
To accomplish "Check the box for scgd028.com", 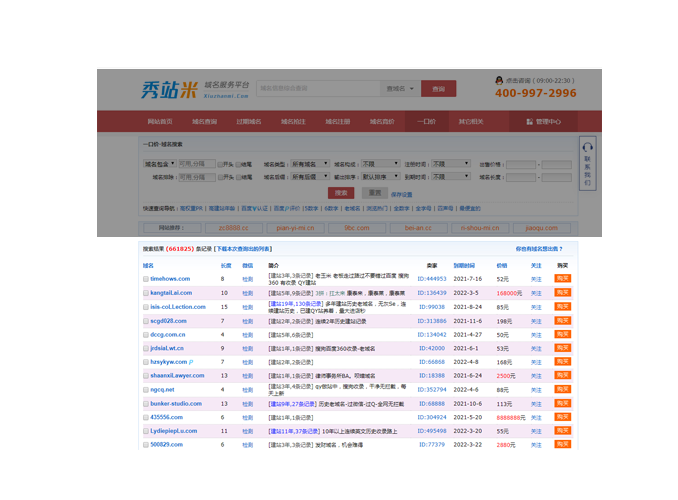I will click(146, 321).
